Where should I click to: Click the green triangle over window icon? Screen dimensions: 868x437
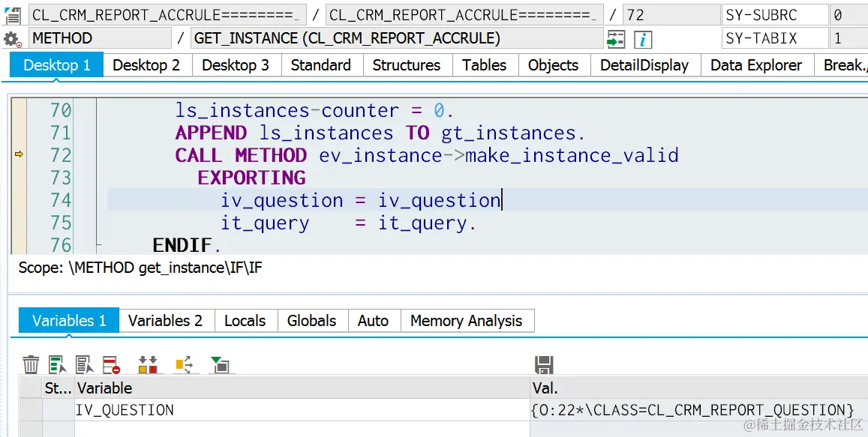coord(220,365)
